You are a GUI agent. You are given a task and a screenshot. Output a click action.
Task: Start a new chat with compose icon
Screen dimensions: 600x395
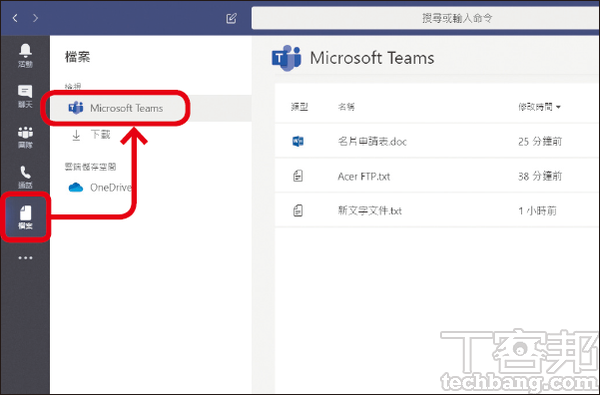point(232,18)
